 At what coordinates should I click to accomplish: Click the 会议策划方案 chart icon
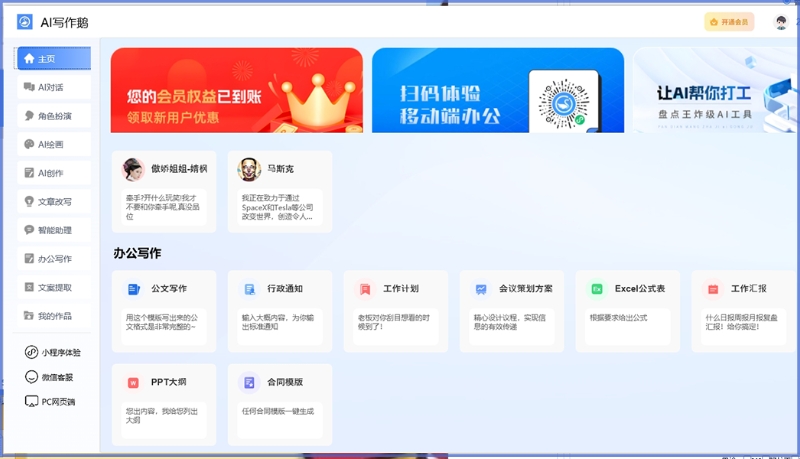(x=481, y=289)
